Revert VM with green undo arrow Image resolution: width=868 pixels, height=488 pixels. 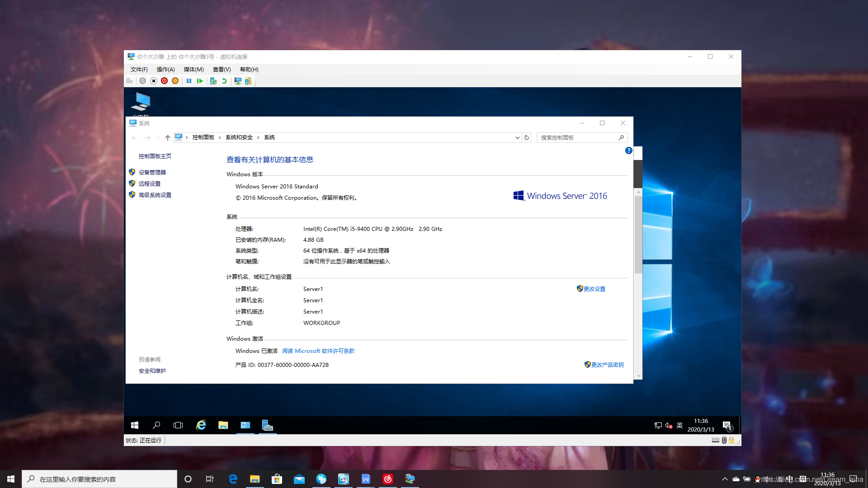(224, 81)
